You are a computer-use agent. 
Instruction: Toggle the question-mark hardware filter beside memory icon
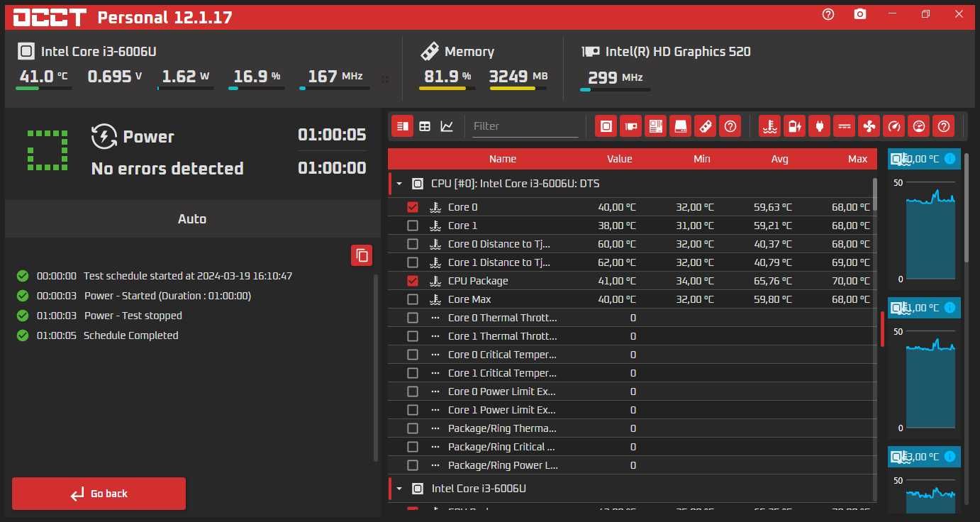(730, 126)
